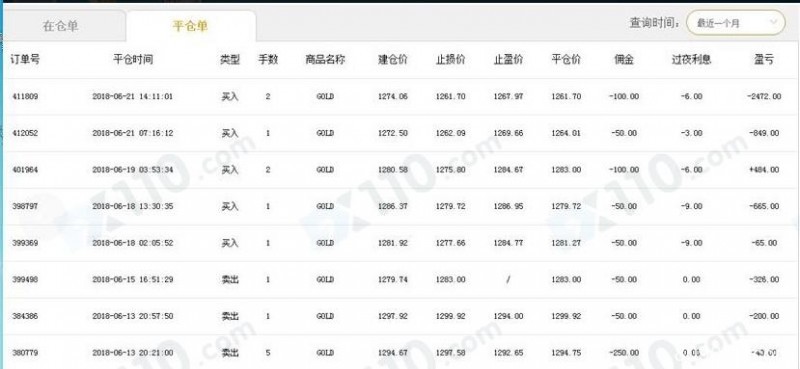Click stop-loss price 1262.09
800x369 pixels.
pyautogui.click(x=451, y=133)
